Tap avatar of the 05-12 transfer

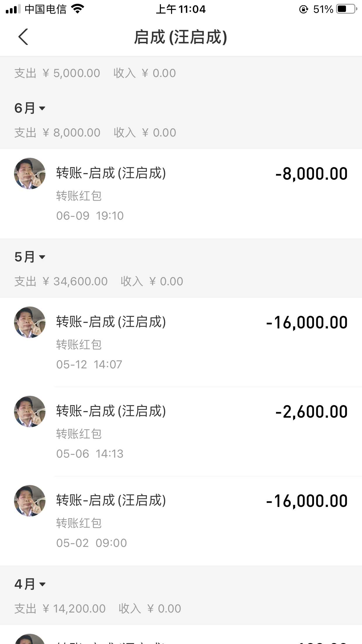[30, 322]
